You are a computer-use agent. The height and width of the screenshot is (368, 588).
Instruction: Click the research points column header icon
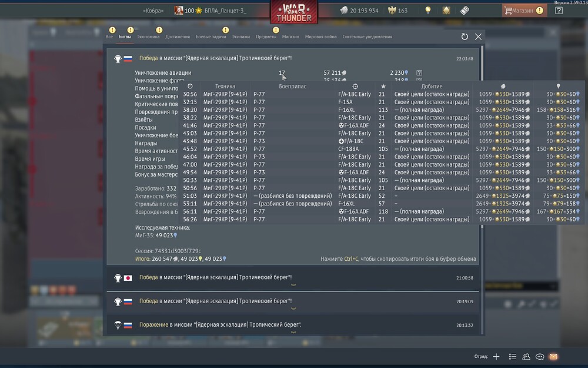point(559,87)
